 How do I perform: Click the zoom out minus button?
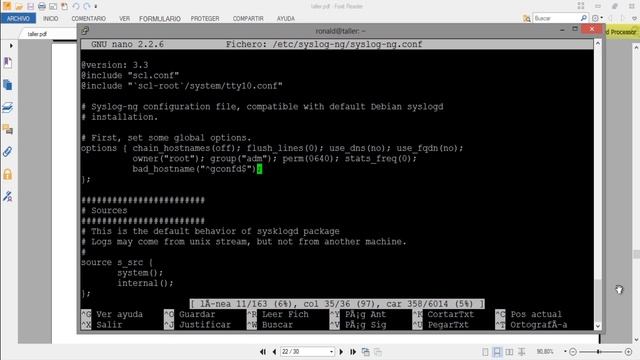(573, 351)
